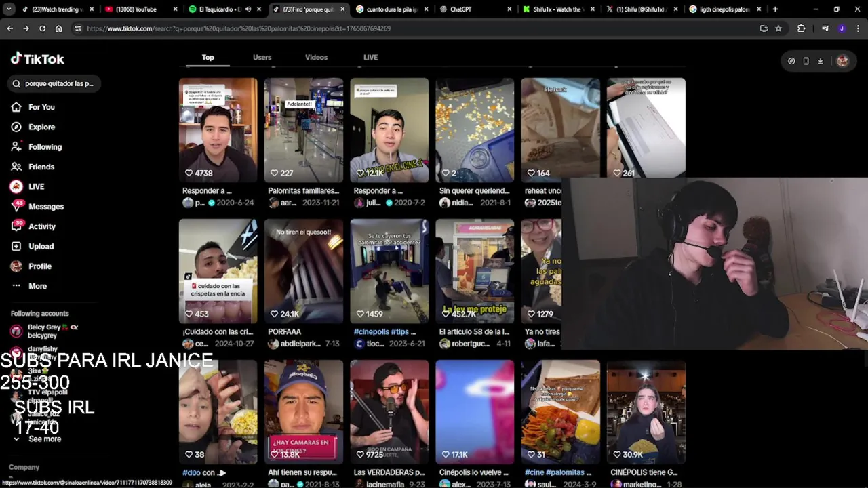The image size is (868, 488).
Task: Open the video with 4738 likes
Action: [x=218, y=130]
